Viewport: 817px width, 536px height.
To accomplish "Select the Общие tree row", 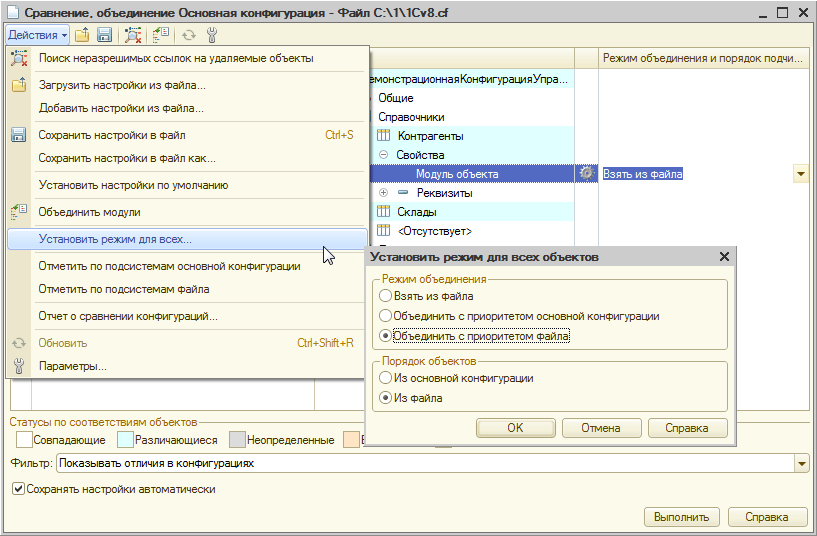I will (472, 98).
